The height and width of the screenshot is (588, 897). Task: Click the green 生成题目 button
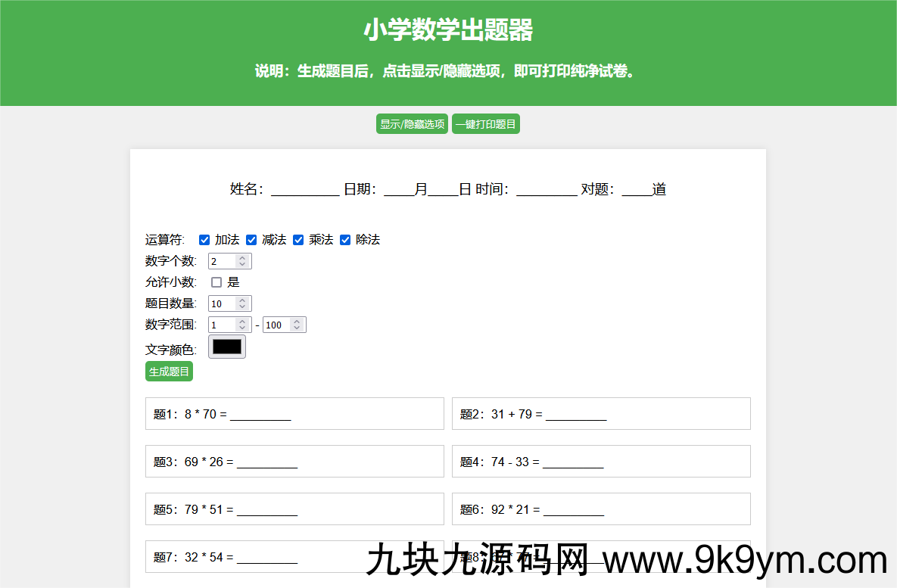click(x=169, y=372)
